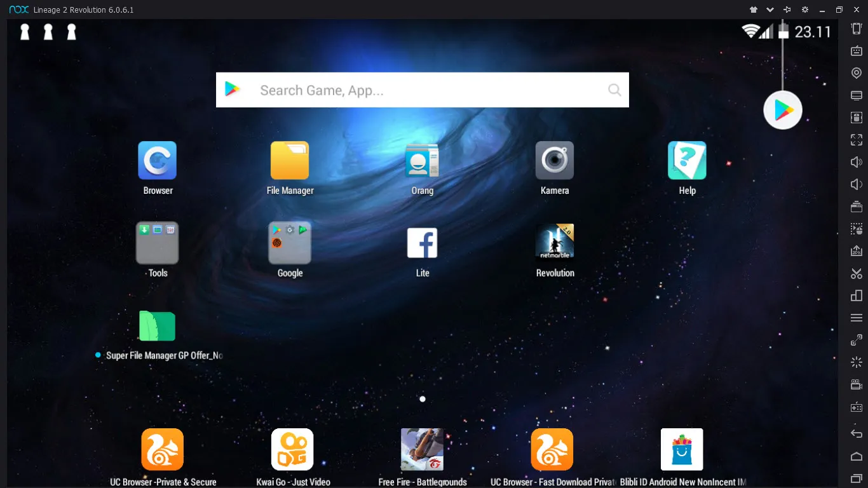Click the virtual location pin icon
The width and height of the screenshot is (868, 488).
click(857, 73)
